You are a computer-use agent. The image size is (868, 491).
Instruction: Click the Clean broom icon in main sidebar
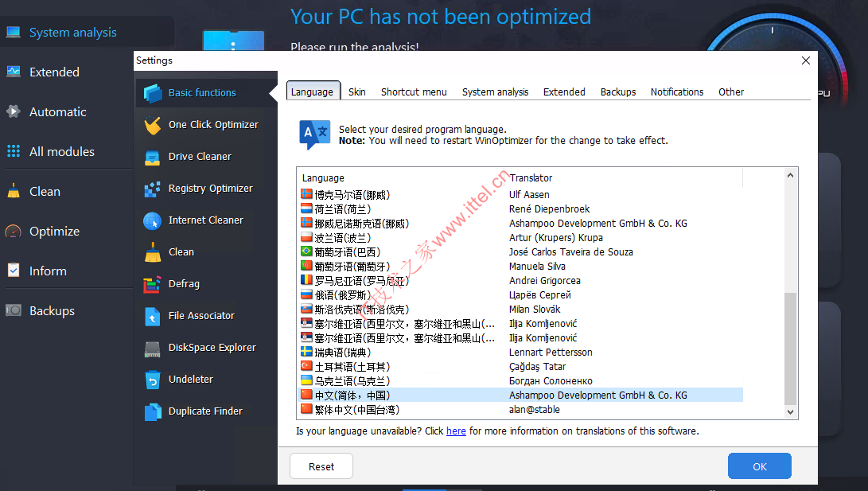pos(14,191)
